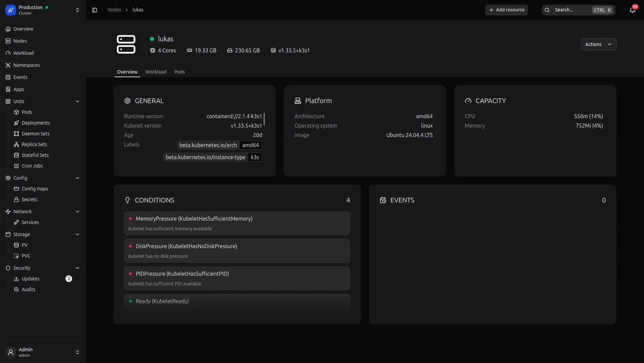
Task: Click the Daemon Sets icon
Action: 16,134
